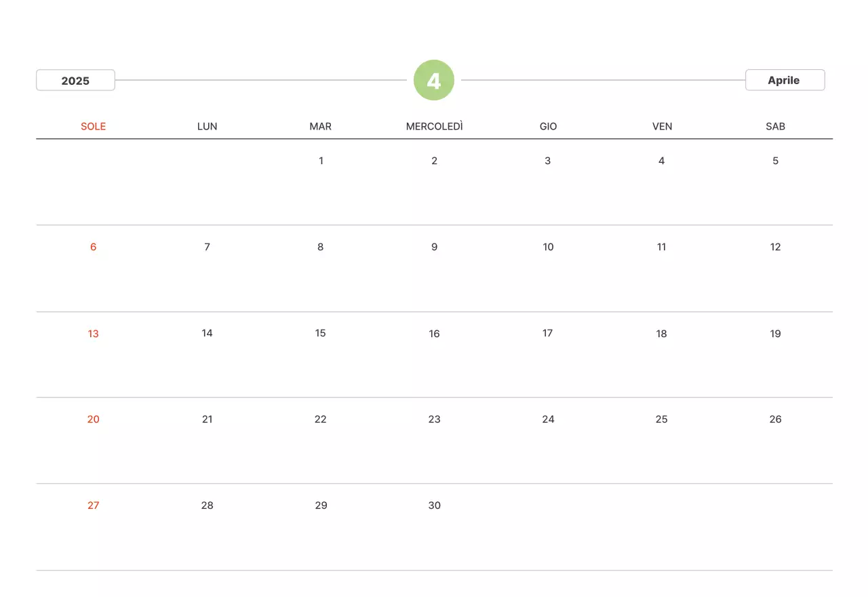Click the SAB day column header
The image size is (868, 597).
(x=775, y=126)
